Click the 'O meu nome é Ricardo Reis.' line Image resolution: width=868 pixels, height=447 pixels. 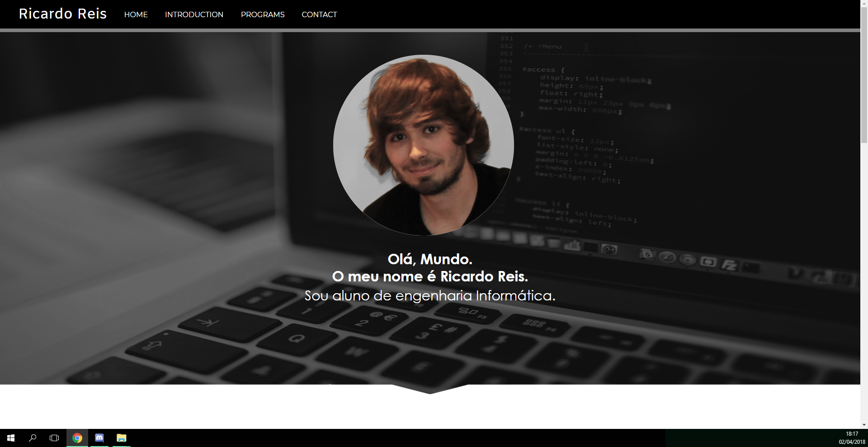429,276
